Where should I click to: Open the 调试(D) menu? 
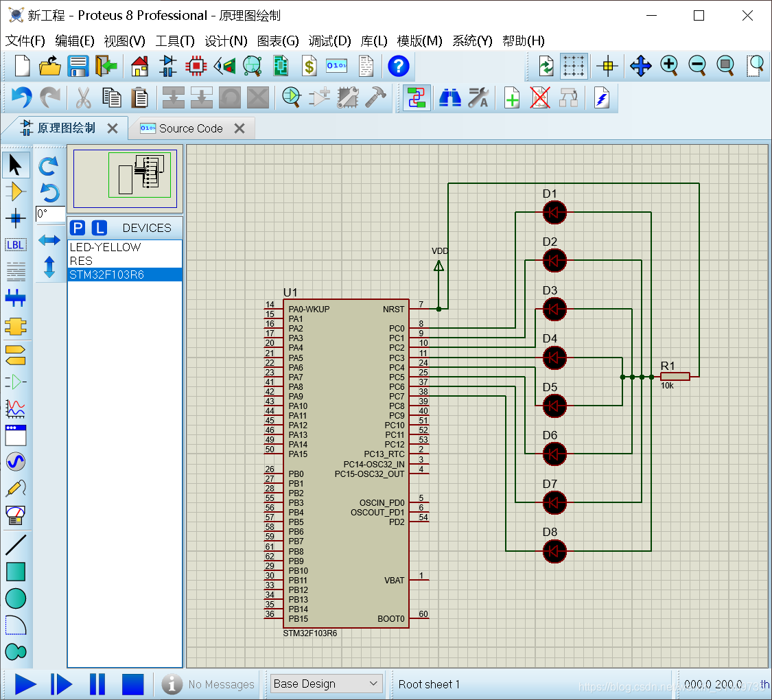(x=329, y=41)
